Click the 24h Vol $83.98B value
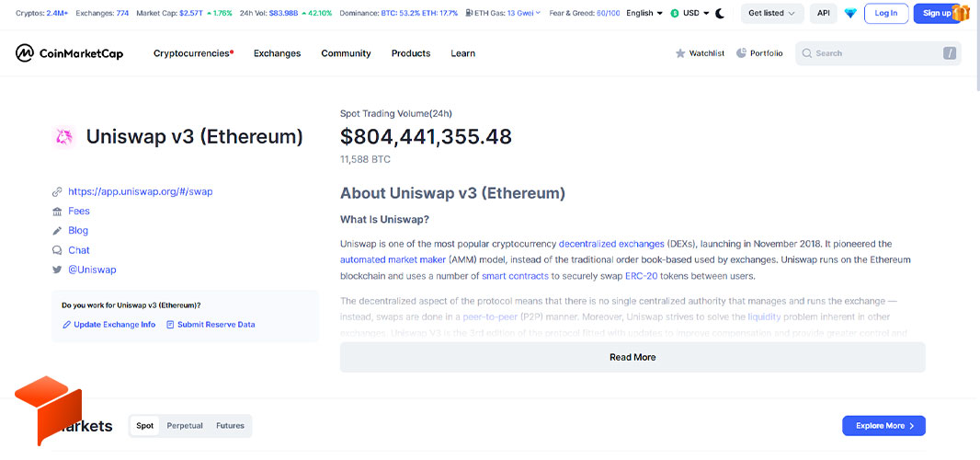 click(x=284, y=13)
